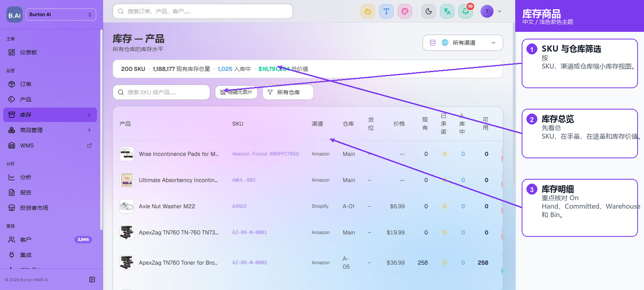The height and width of the screenshot is (290, 644).
Task: Expand the 商品管理 submenu chevron
Action: (x=89, y=130)
